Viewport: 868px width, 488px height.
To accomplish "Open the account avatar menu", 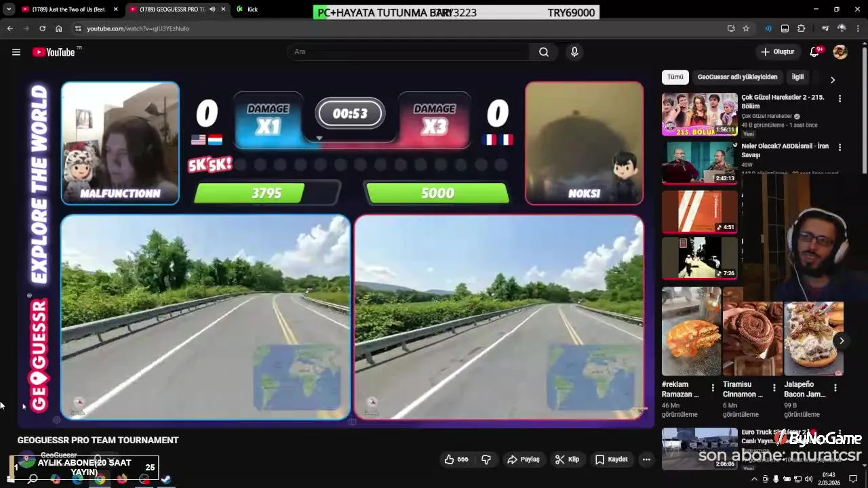I will tap(840, 52).
